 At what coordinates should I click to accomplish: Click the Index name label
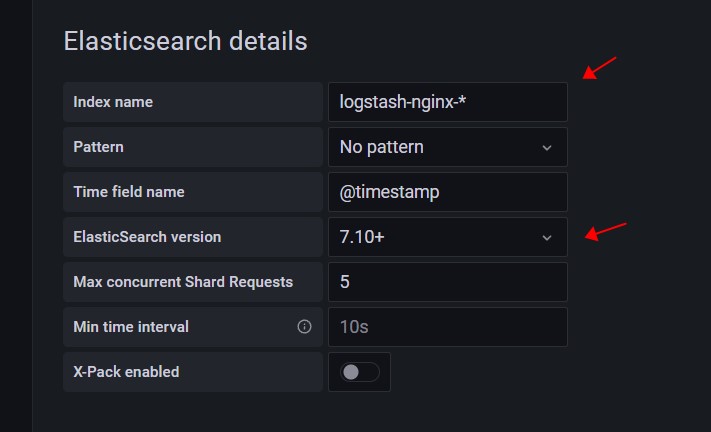coord(113,102)
